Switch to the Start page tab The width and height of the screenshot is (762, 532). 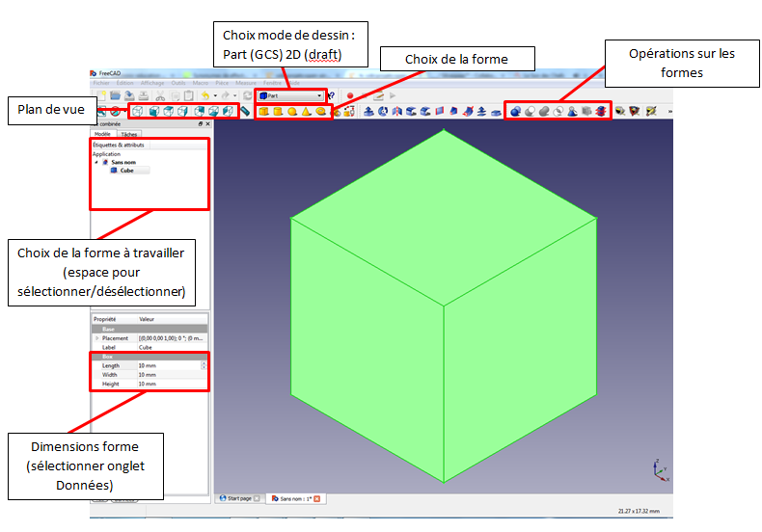[x=236, y=498]
